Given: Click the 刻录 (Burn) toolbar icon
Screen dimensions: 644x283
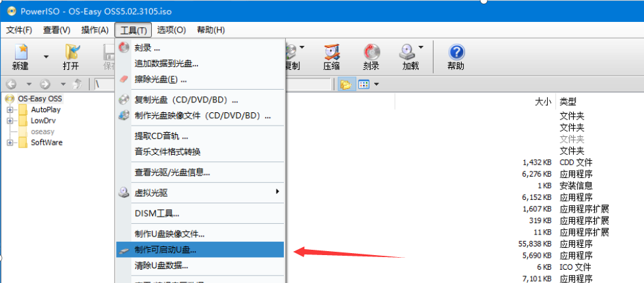Looking at the screenshot, I should point(371,57).
